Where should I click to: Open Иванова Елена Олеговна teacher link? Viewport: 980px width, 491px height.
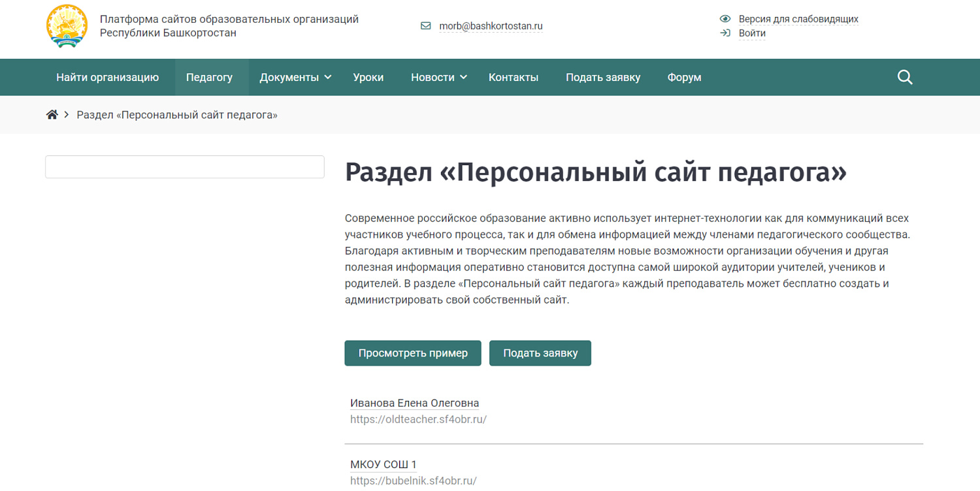[x=414, y=403]
